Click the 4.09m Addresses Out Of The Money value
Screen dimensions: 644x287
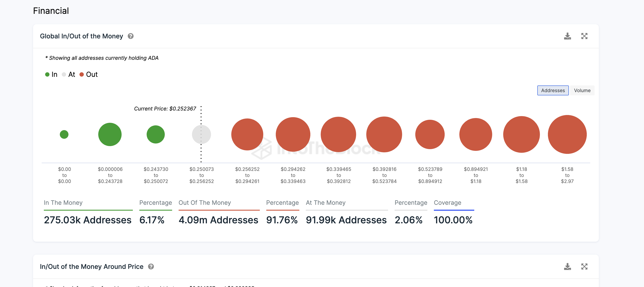point(218,220)
